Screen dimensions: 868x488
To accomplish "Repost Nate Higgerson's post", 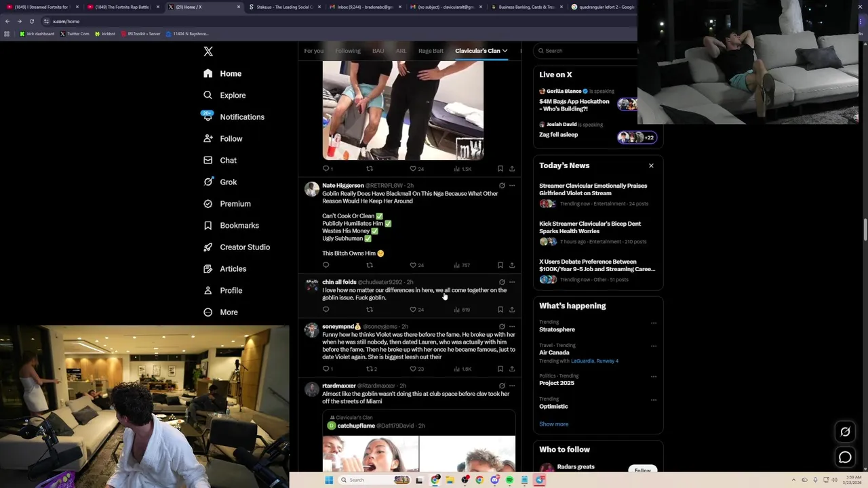I will pos(370,265).
